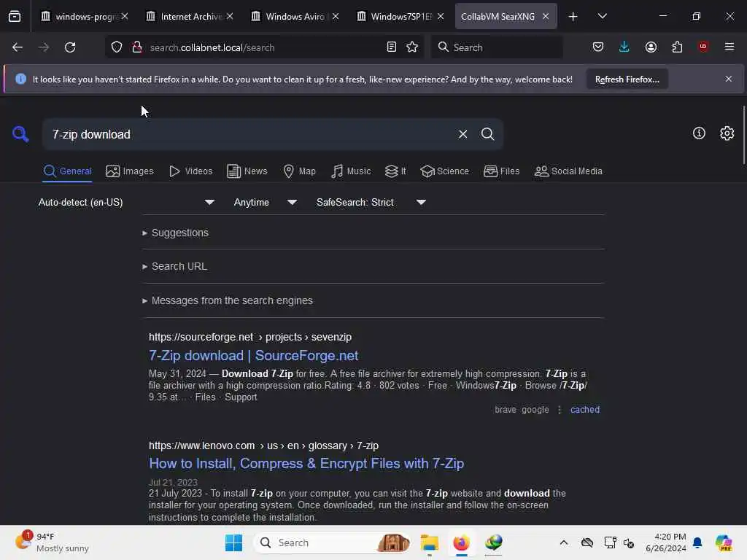Open uBlock Origin extension icon
Image resolution: width=747 pixels, height=560 pixels.
pos(703,46)
